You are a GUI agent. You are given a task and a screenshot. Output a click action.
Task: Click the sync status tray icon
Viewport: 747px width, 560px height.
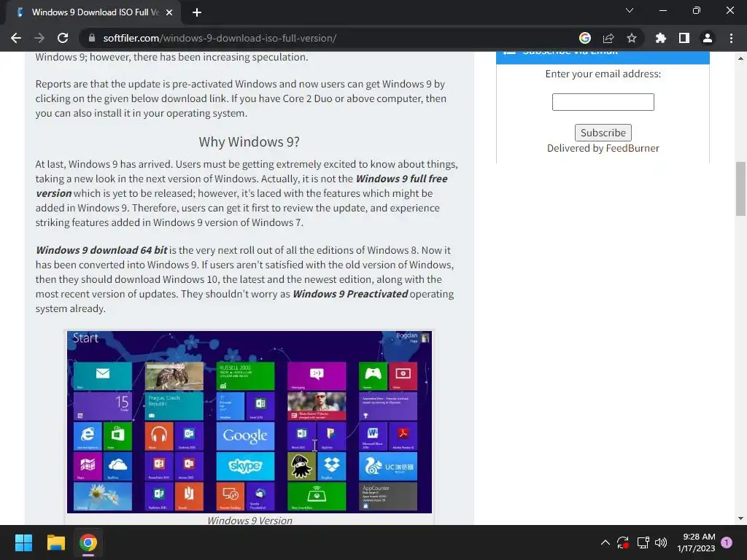[623, 542]
